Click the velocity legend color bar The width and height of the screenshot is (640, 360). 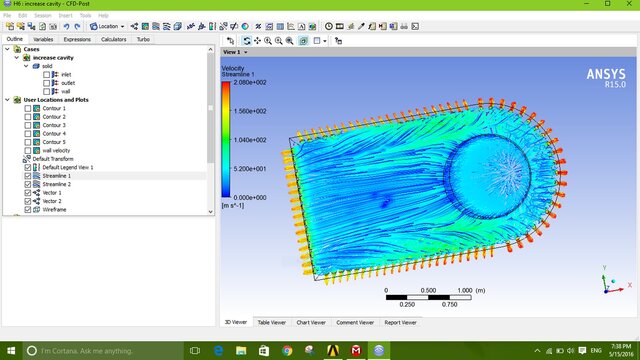click(226, 140)
